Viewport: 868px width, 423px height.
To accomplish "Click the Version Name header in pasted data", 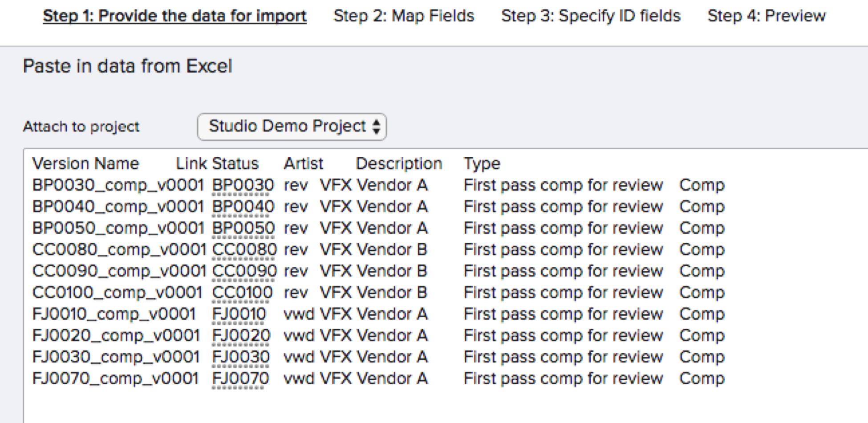I will tap(85, 164).
